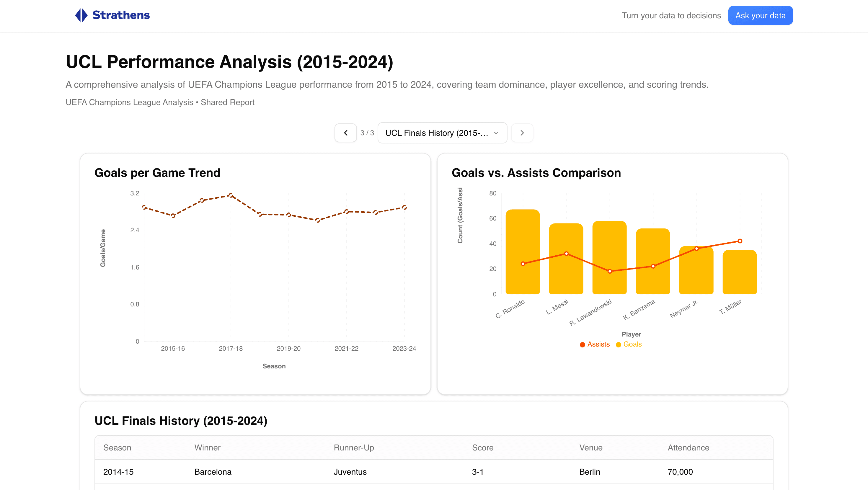Viewport: 868px width, 490px height.
Task: Click the next section chevron arrow
Action: pyautogui.click(x=522, y=133)
